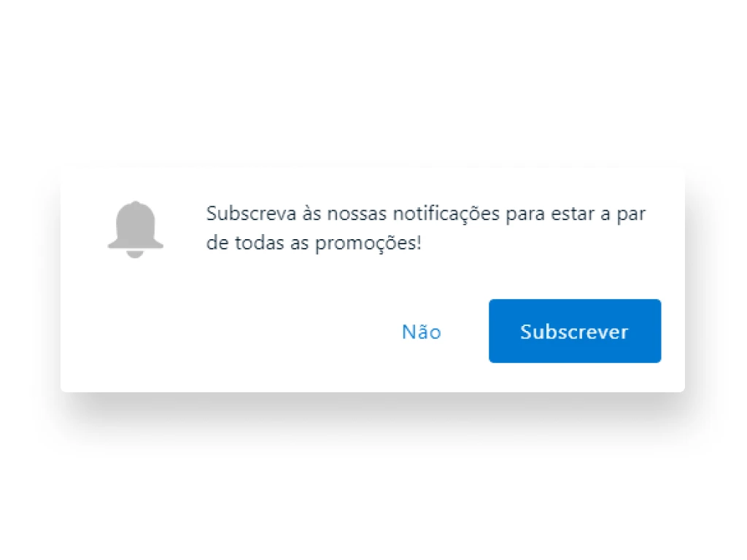
Task: Select the grey bell graphic in the dialog
Action: click(x=135, y=230)
